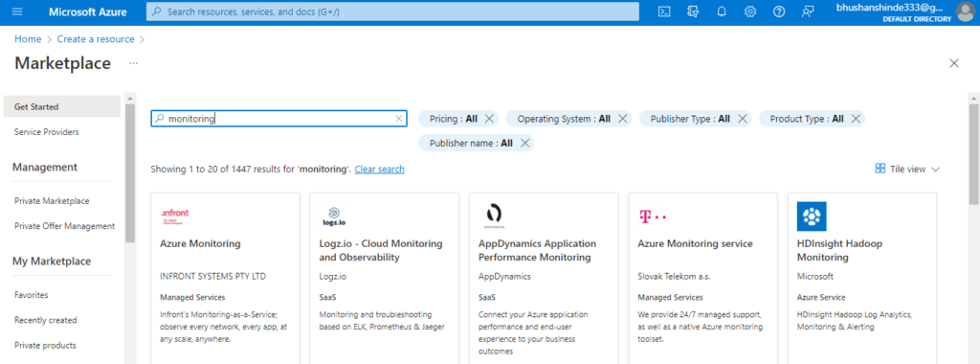
Task: Click the Clear search link
Action: (x=379, y=169)
